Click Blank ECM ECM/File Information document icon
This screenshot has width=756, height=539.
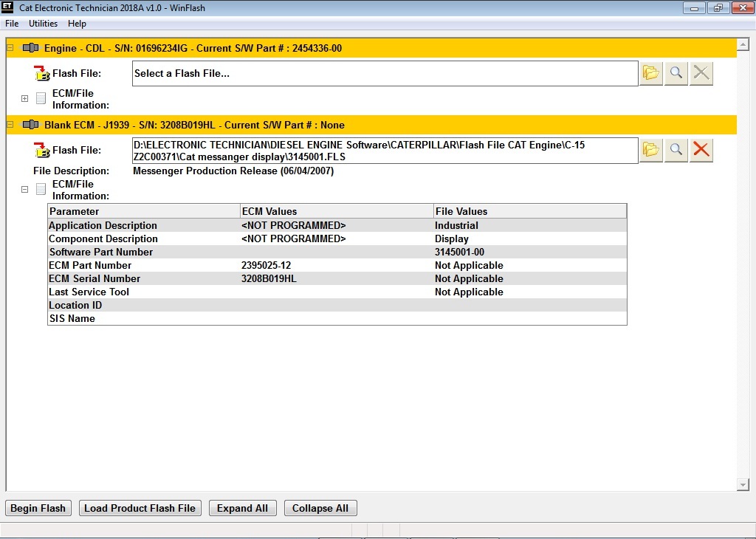(41, 189)
